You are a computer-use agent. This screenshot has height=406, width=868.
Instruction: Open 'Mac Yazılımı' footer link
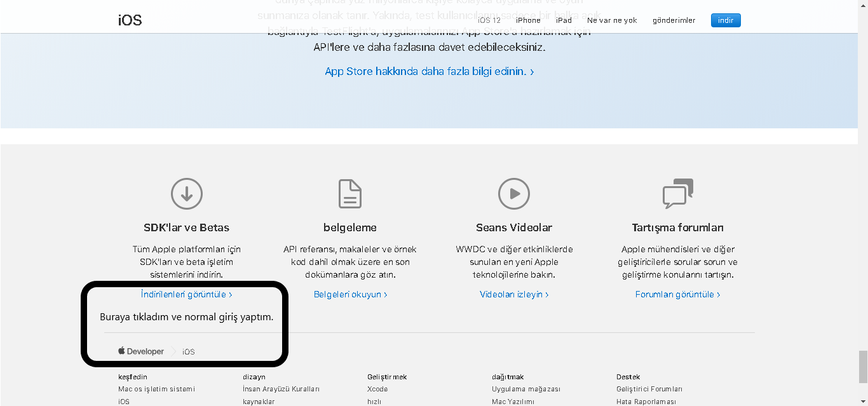(513, 402)
